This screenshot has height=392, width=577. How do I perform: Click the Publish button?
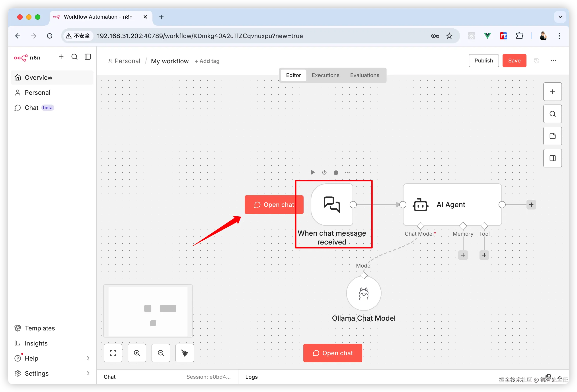tap(483, 61)
